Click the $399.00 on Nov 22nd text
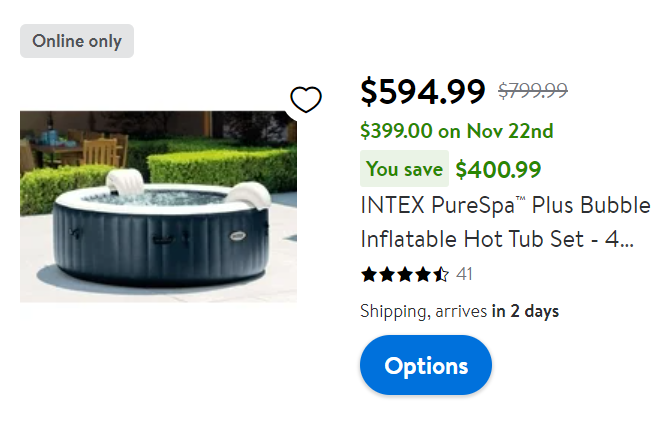This screenshot has height=427, width=668. point(456,131)
